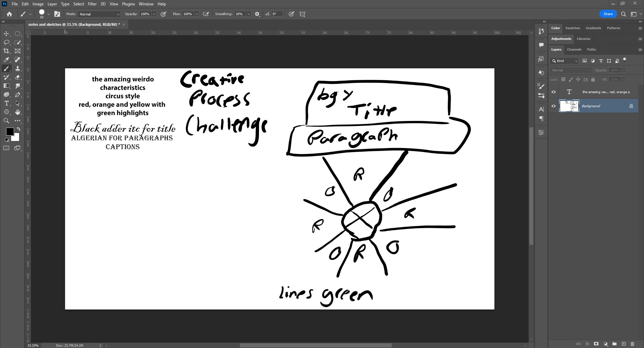The width and height of the screenshot is (644, 348).
Task: Select the Lasso tool
Action: 6,42
